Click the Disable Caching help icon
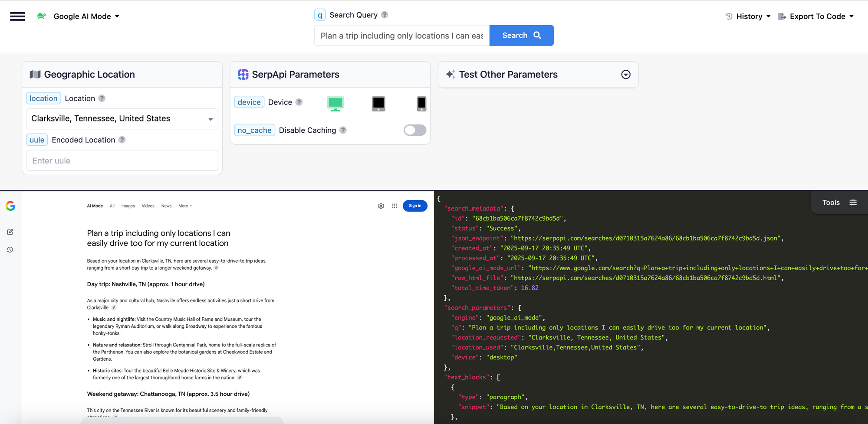The image size is (868, 424). pos(343,130)
